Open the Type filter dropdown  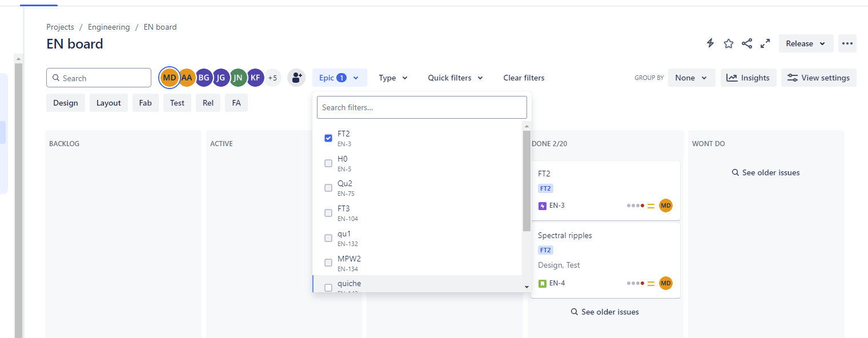point(393,78)
